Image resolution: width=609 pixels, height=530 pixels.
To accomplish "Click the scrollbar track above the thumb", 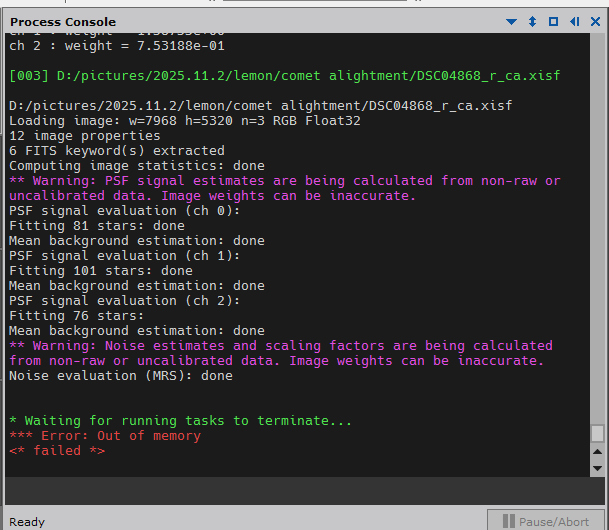I will [x=597, y=230].
